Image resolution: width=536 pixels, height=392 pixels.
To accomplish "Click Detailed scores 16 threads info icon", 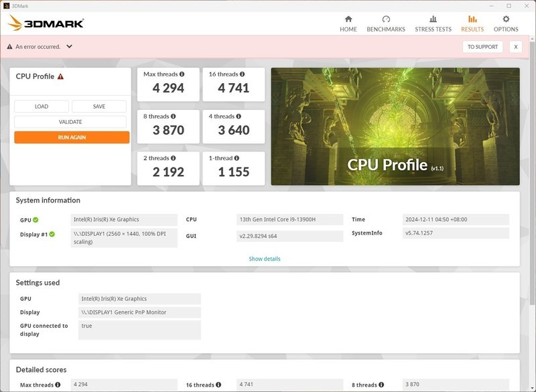I will (x=218, y=385).
